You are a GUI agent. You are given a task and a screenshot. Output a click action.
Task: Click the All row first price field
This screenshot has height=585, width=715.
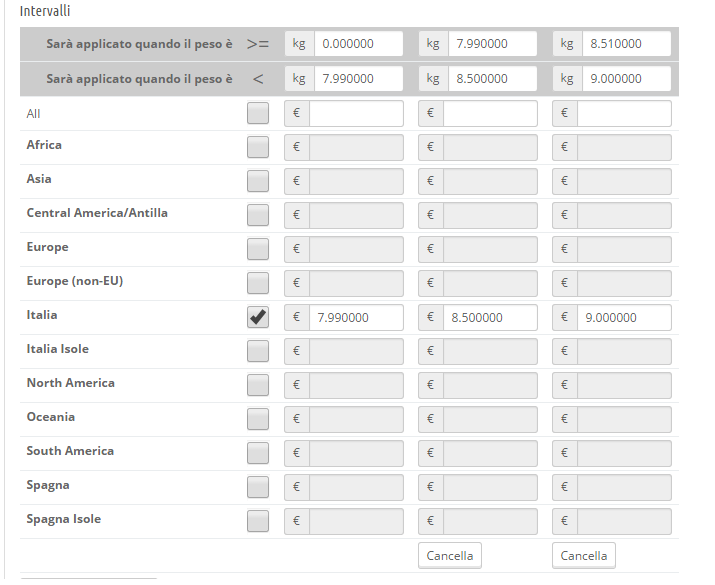[355, 114]
